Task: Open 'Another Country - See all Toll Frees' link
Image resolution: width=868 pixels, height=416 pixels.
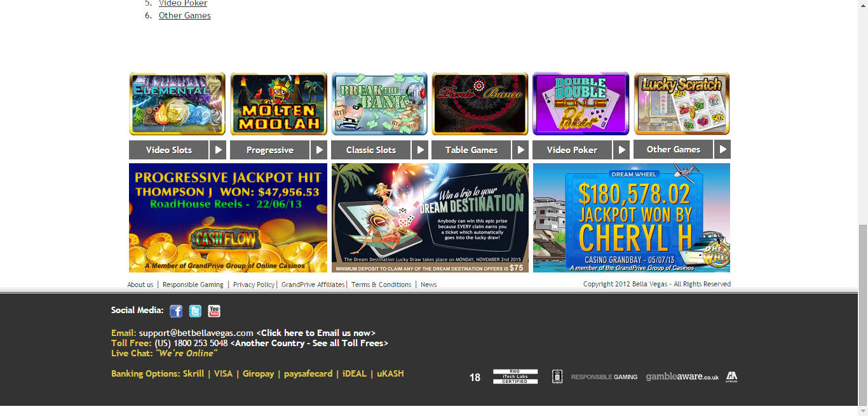Action: pos(309,343)
